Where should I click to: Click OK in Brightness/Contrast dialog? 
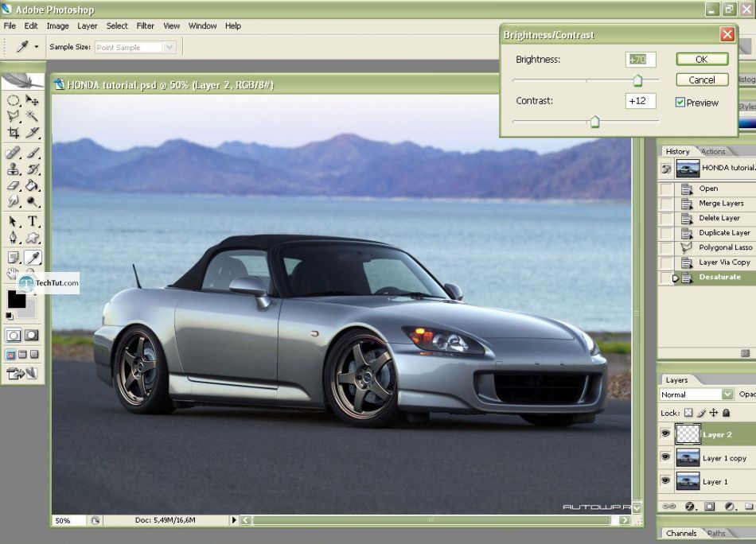(701, 60)
